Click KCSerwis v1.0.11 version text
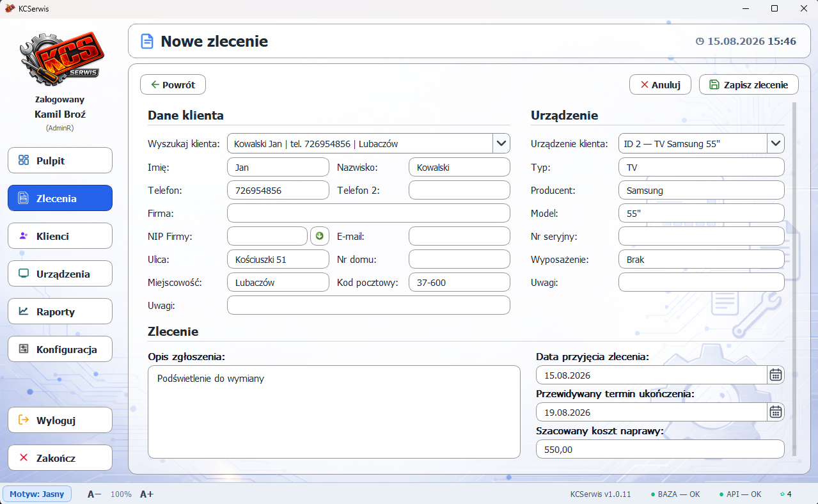818x504 pixels. (601, 494)
